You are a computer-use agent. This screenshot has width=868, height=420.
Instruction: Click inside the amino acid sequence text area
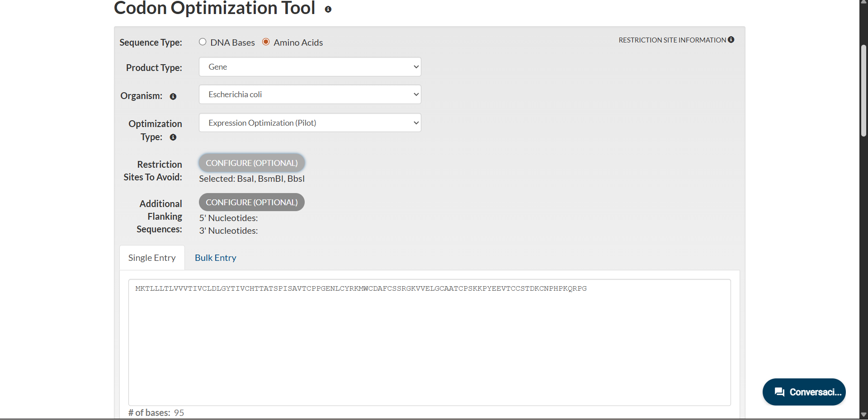(429, 344)
